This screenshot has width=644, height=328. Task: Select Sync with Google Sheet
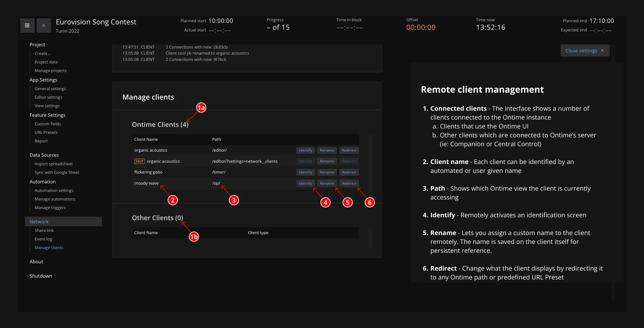pyautogui.click(x=57, y=172)
